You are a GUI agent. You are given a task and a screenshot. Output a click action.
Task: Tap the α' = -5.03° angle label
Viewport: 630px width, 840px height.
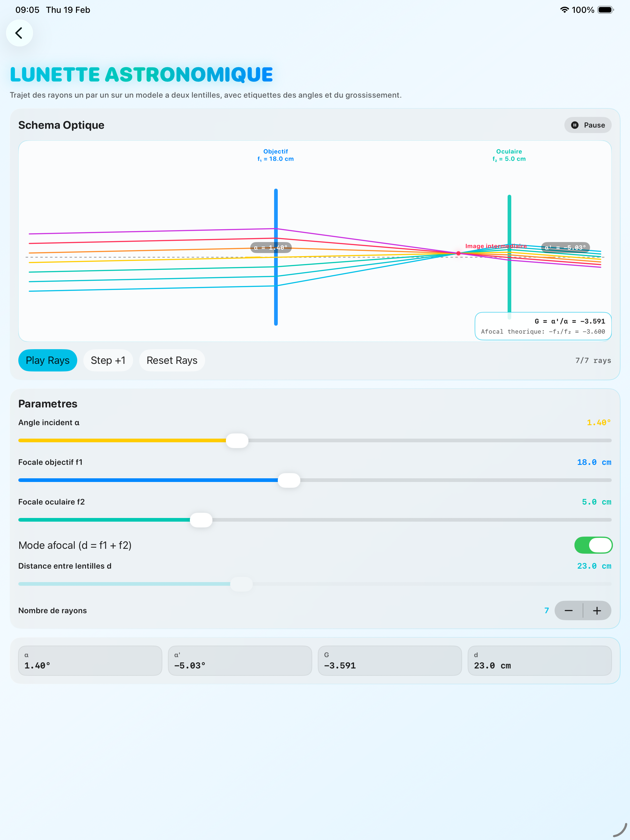coord(565,248)
